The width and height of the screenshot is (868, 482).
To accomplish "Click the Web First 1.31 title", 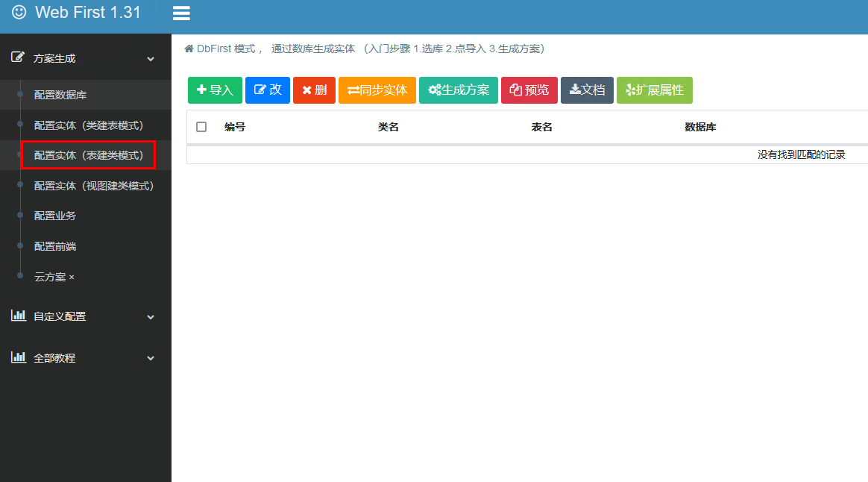I will [x=88, y=12].
